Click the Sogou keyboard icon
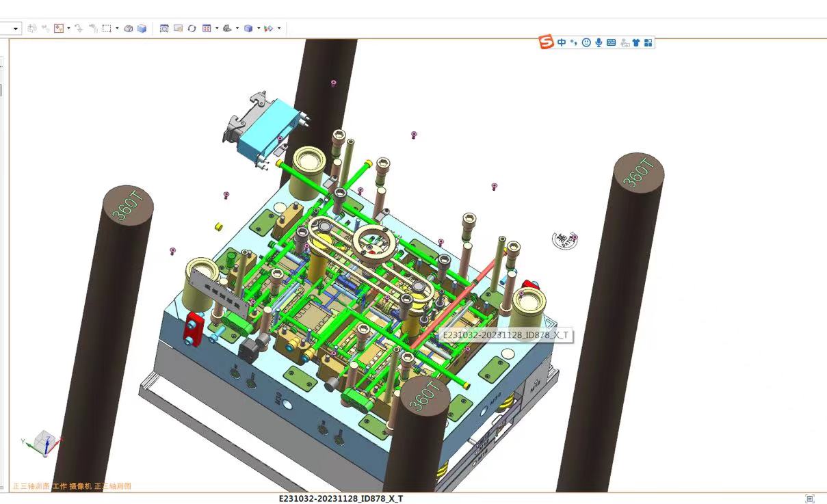The width and height of the screenshot is (827, 504). [611, 42]
